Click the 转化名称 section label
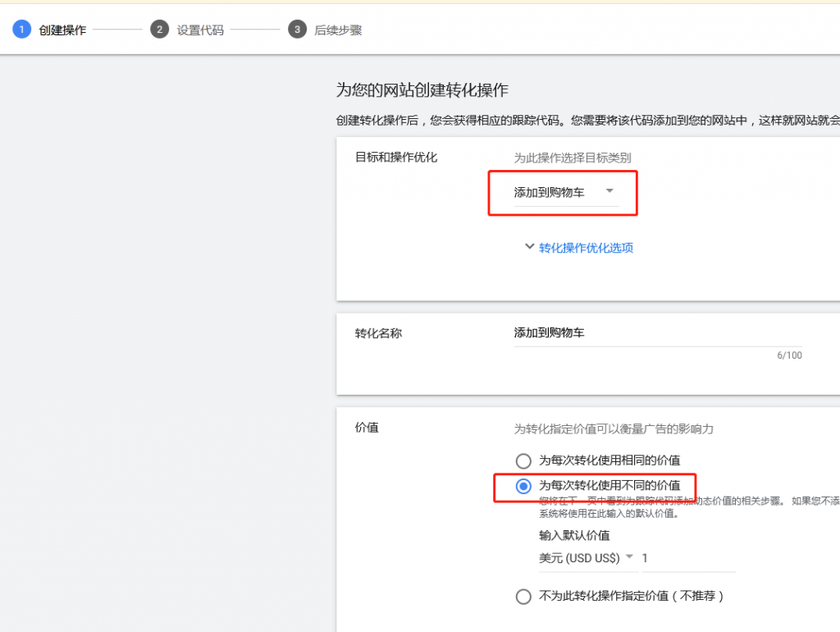The image size is (840, 632). tap(378, 333)
